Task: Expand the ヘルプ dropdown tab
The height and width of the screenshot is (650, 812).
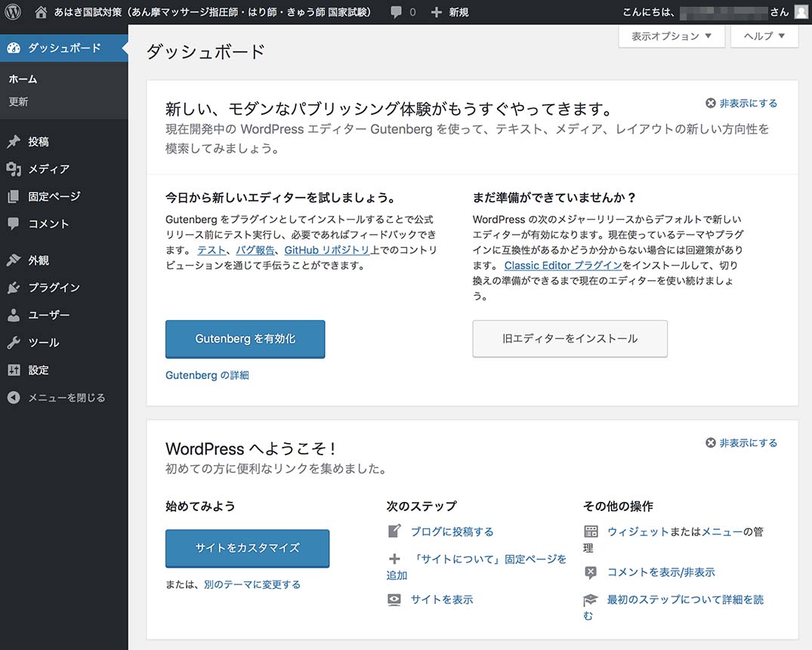Action: click(x=764, y=36)
